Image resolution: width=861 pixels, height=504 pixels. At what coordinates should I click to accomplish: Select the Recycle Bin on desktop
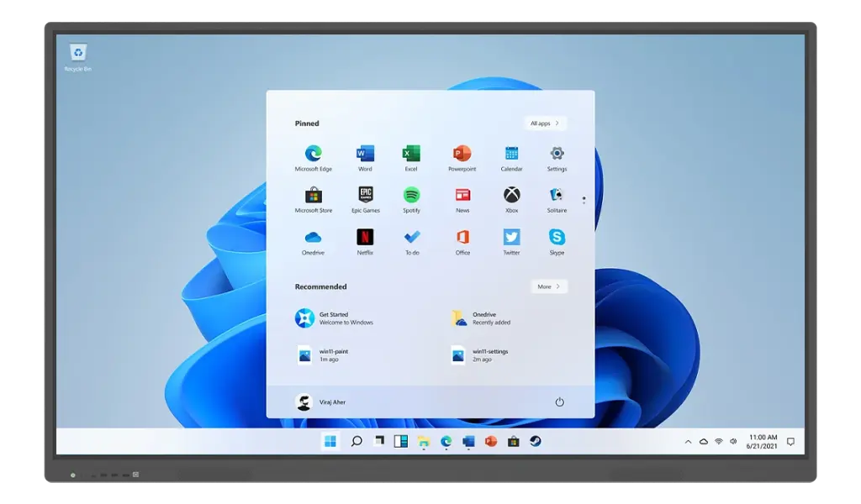coord(78,58)
